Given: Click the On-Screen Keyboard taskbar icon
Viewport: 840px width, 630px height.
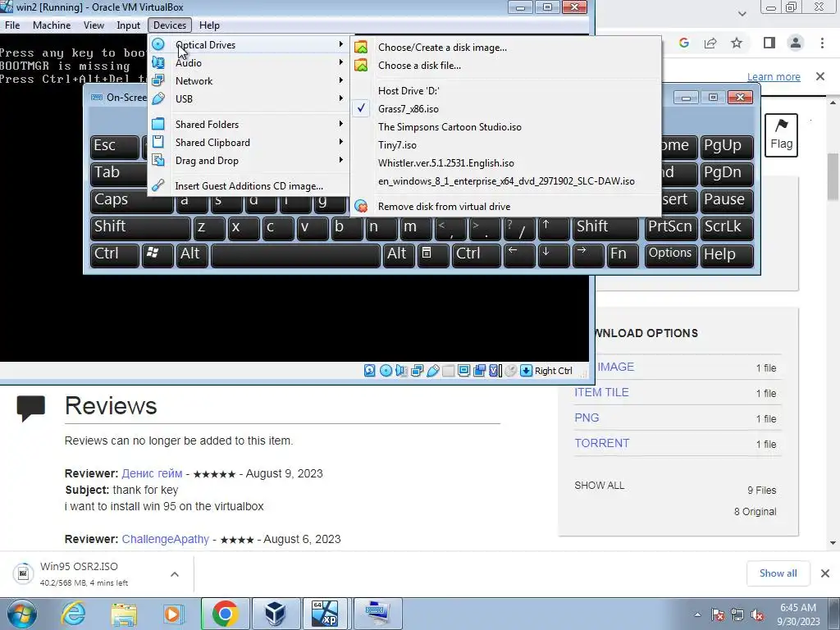Looking at the screenshot, I should click(377, 614).
